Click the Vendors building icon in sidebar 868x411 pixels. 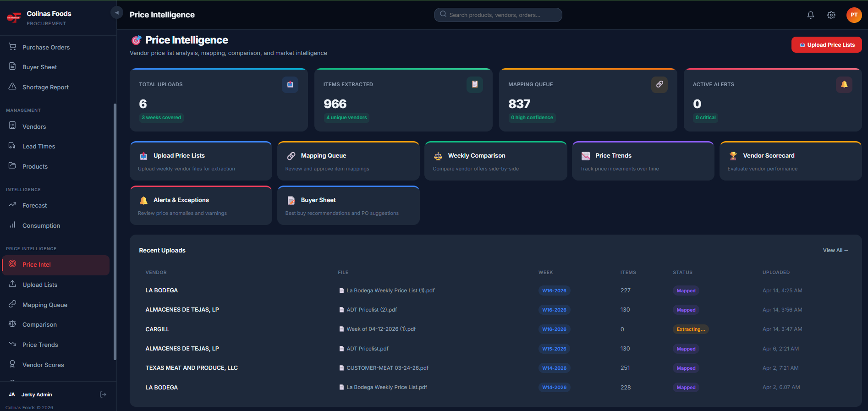point(12,126)
